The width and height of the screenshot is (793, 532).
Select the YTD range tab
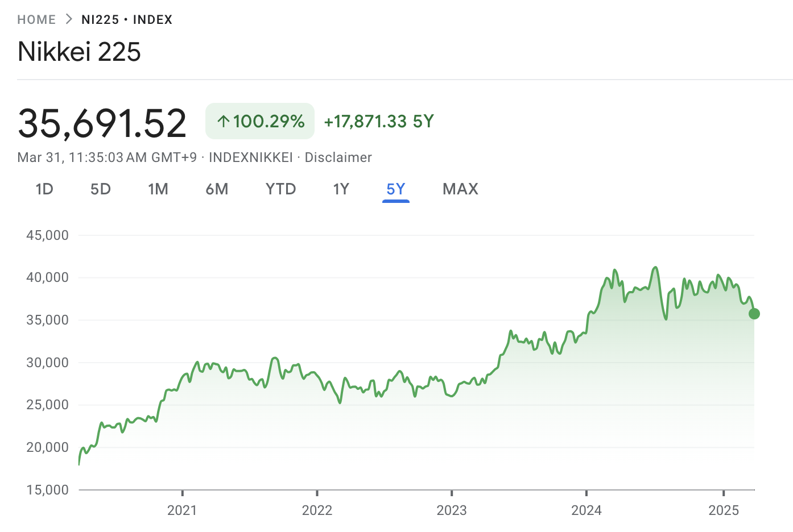[280, 189]
